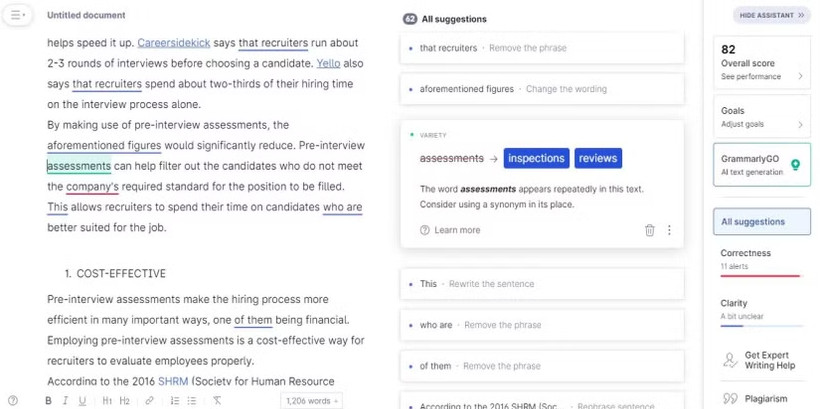
Task: Apply Heading 1 style button
Action: [107, 401]
